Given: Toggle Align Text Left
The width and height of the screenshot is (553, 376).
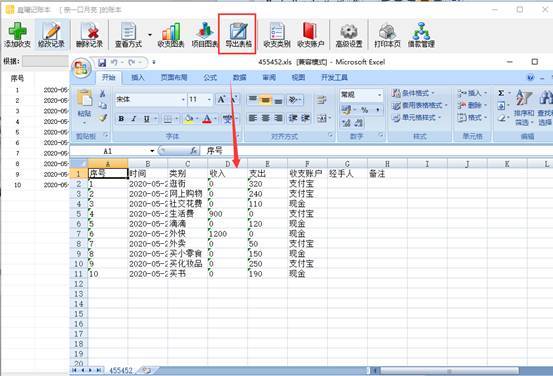Looking at the screenshot, I should point(253,118).
